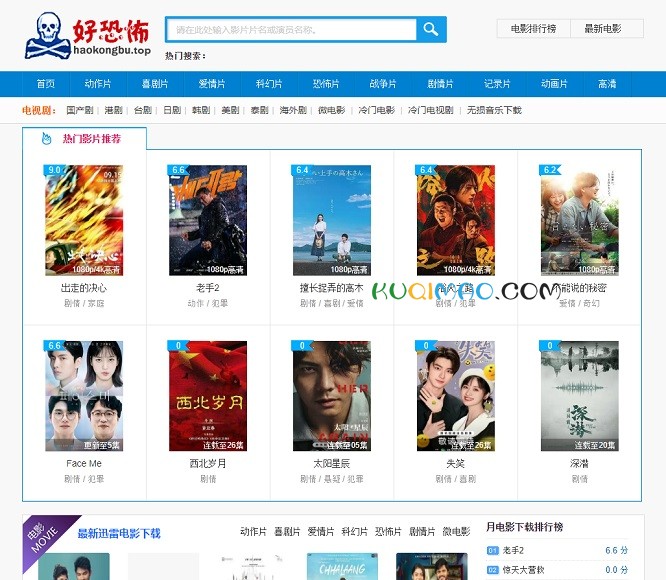The width and height of the screenshot is (666, 580).
Task: Open the 无损音乐下载 link
Action: [x=494, y=110]
